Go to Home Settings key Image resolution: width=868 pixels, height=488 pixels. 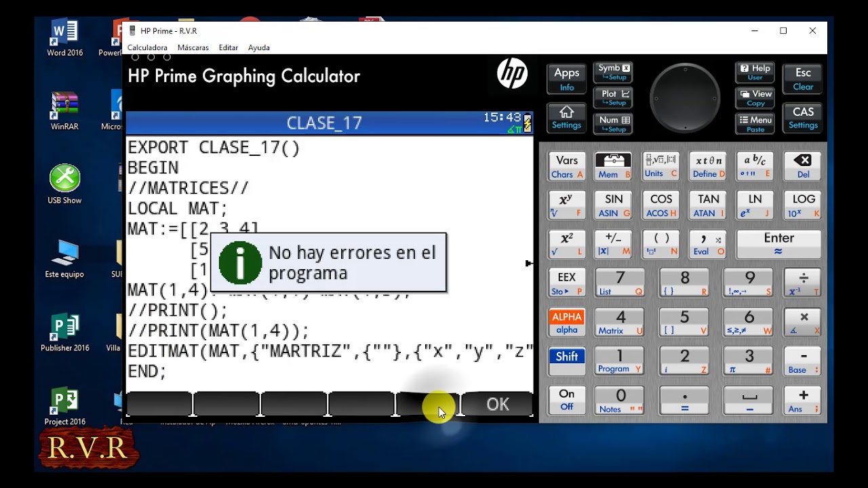click(x=566, y=117)
